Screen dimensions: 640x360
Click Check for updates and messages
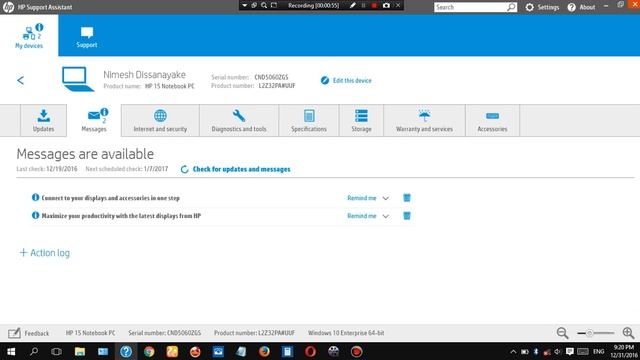236,169
